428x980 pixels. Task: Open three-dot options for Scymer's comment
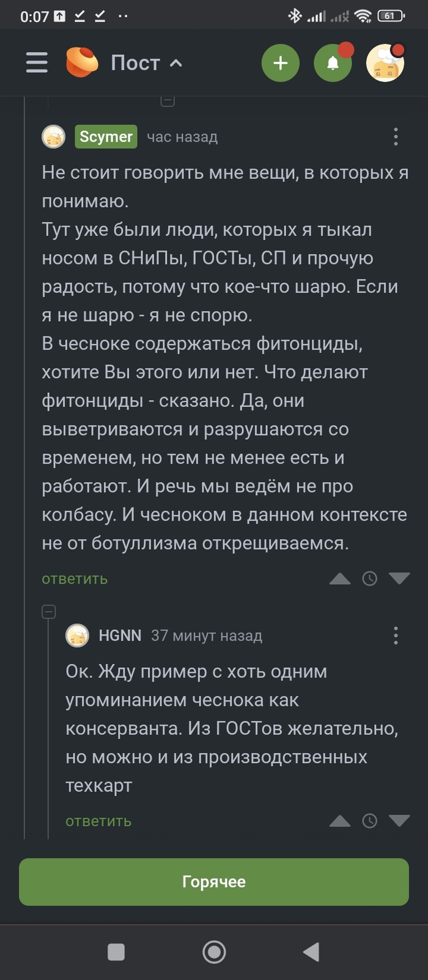point(396,137)
